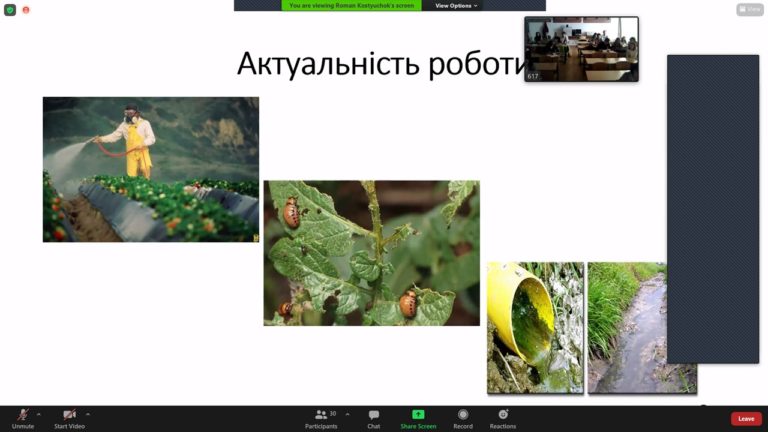Click the red Leave button
Viewport: 768px width, 432px height.
[x=746, y=419]
